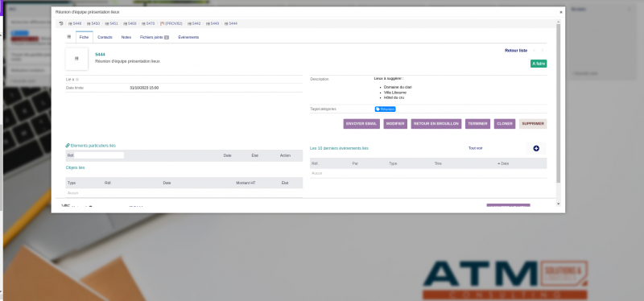Go to previous record arrow
Viewport: 644px width, 301px height.
[x=535, y=51]
